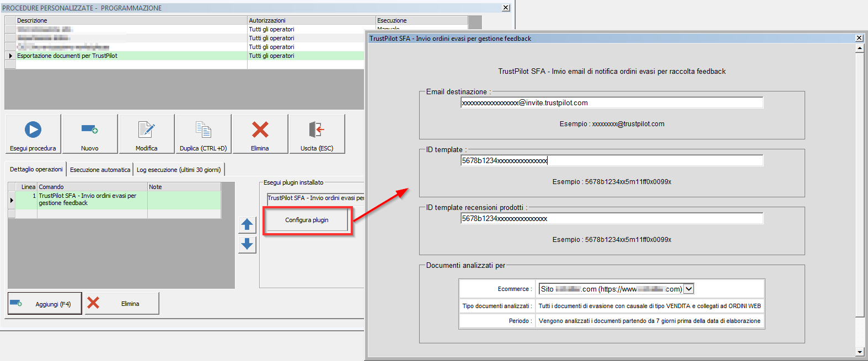Focus the ID template recensioni prodotti field

pos(612,219)
